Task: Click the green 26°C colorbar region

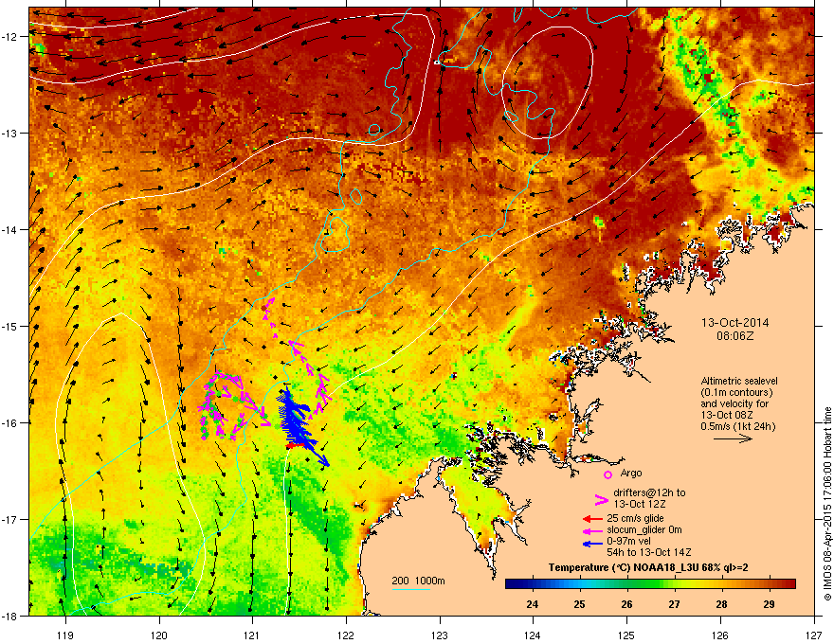Action: click(x=627, y=584)
